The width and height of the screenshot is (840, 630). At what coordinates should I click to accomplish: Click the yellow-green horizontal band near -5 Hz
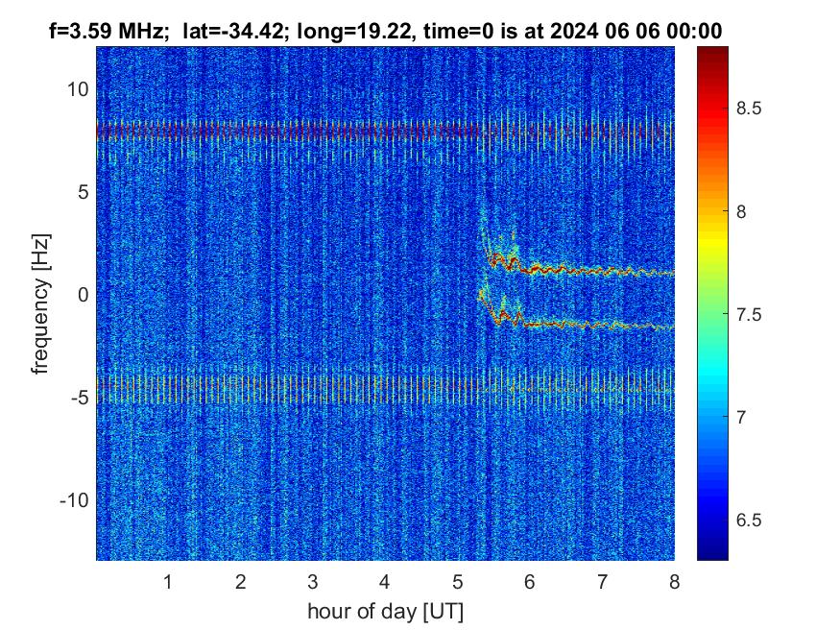288,388
